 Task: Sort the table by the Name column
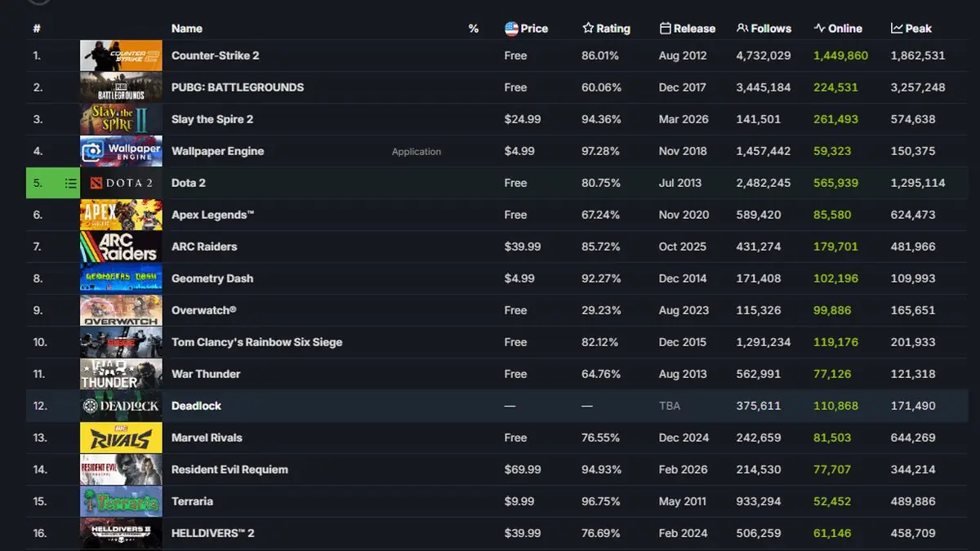(x=187, y=29)
